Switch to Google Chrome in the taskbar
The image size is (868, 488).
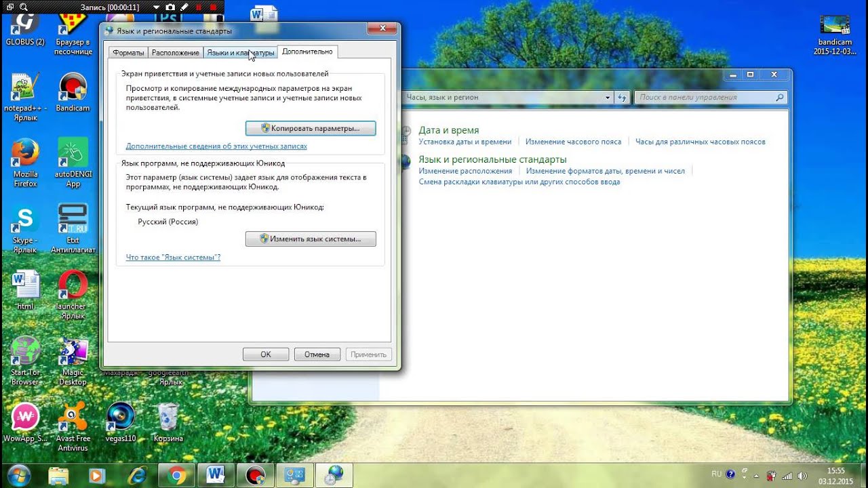(x=177, y=476)
